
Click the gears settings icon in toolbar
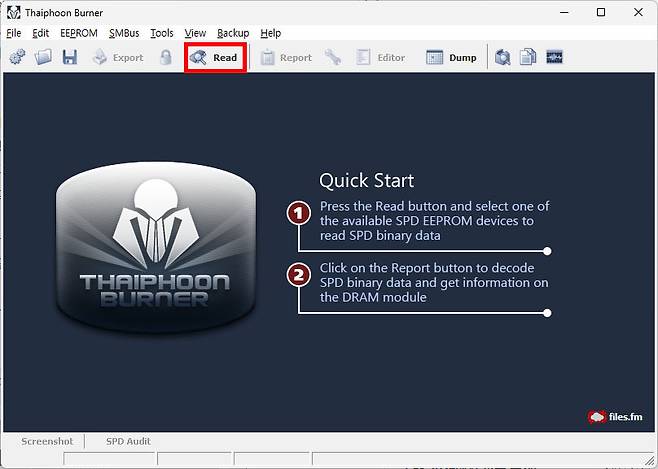point(17,58)
